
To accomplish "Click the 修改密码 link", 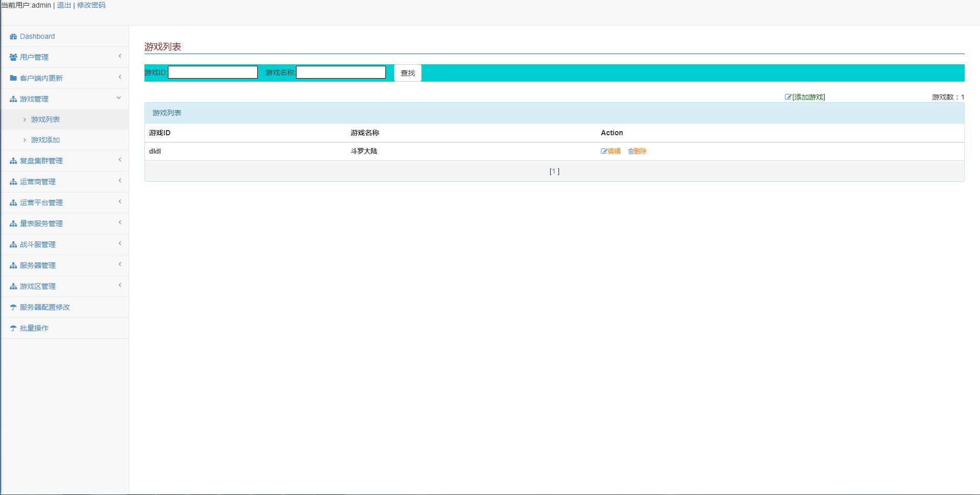I will [91, 5].
